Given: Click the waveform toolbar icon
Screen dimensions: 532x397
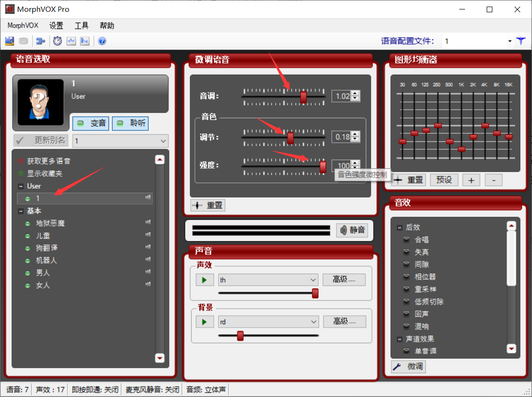Looking at the screenshot, I should click(x=71, y=41).
